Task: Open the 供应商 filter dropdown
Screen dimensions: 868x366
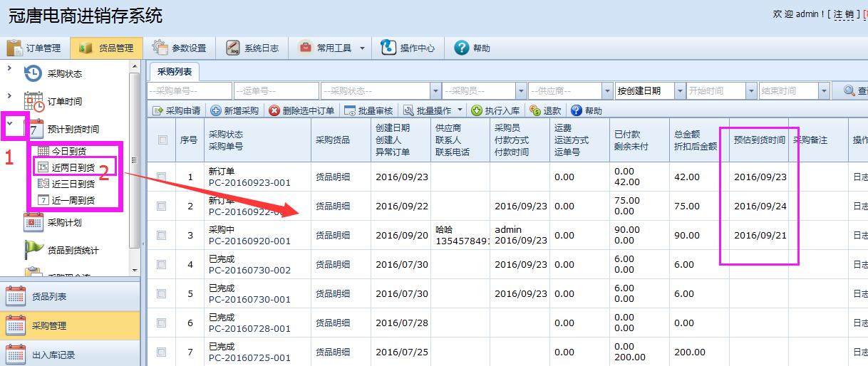Action: [x=607, y=91]
